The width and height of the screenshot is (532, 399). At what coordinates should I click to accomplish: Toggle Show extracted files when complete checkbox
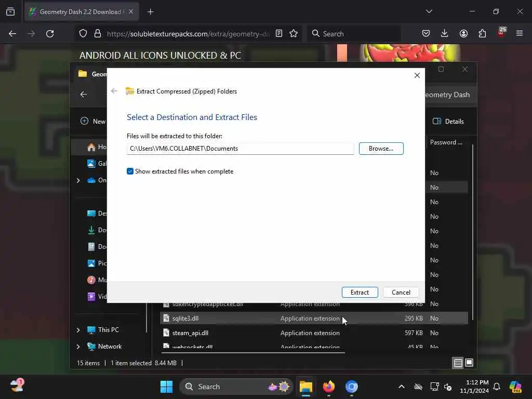[130, 171]
